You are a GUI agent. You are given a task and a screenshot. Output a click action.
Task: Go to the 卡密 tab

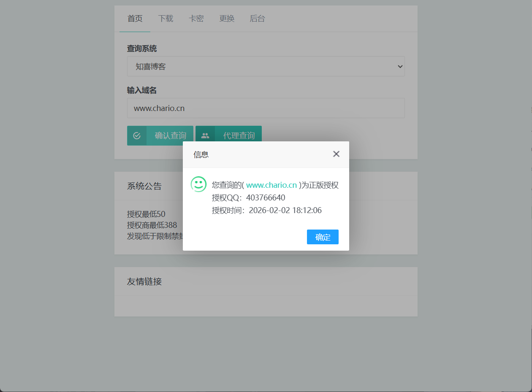pos(196,19)
